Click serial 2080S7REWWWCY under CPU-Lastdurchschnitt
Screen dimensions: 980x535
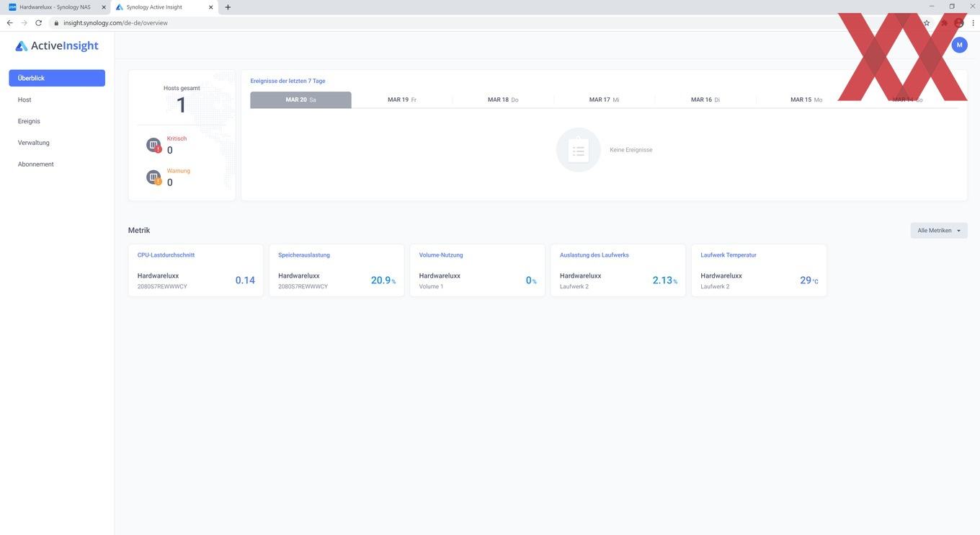coord(162,286)
